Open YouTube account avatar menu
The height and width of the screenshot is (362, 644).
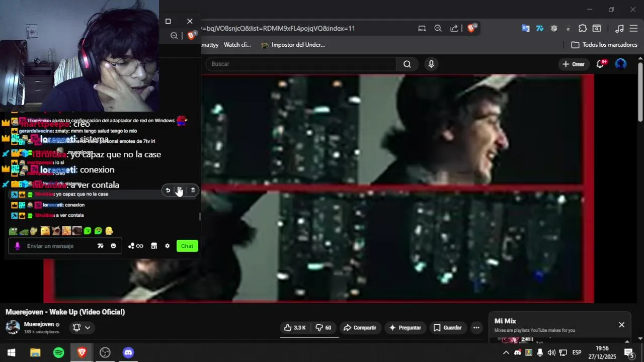coord(621,64)
